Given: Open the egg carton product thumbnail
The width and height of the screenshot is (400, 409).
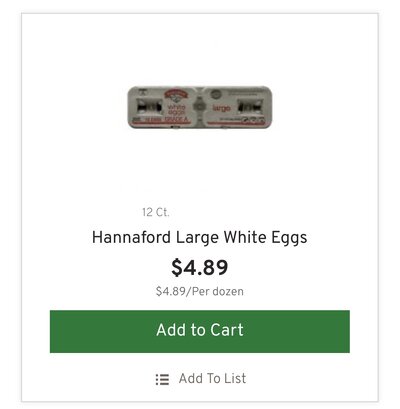Looking at the screenshot, I should 200,107.
